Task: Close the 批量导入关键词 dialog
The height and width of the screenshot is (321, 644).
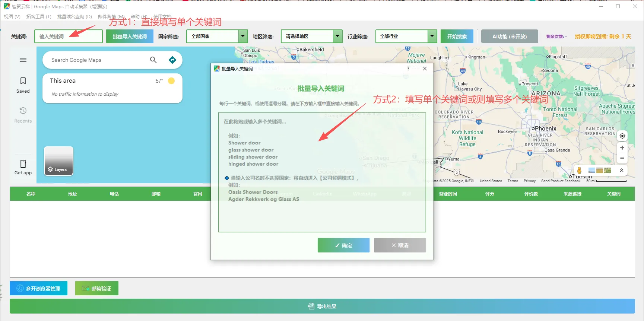Action: pyautogui.click(x=425, y=69)
